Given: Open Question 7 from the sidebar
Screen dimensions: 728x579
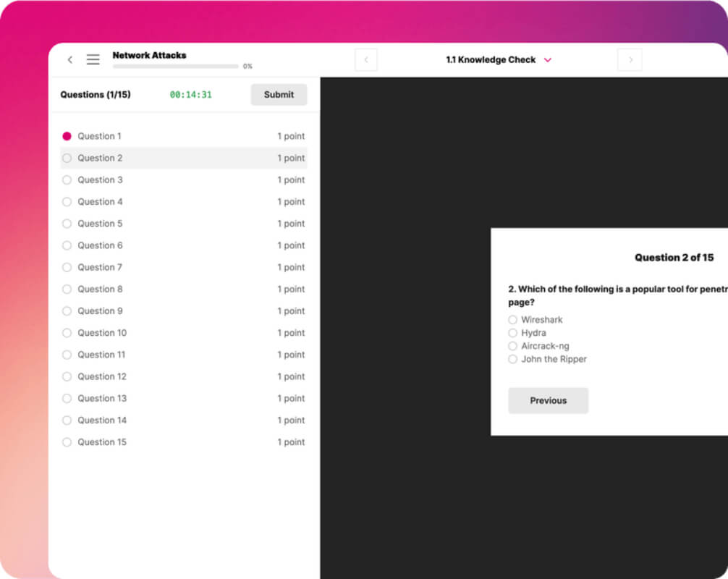Looking at the screenshot, I should point(183,267).
